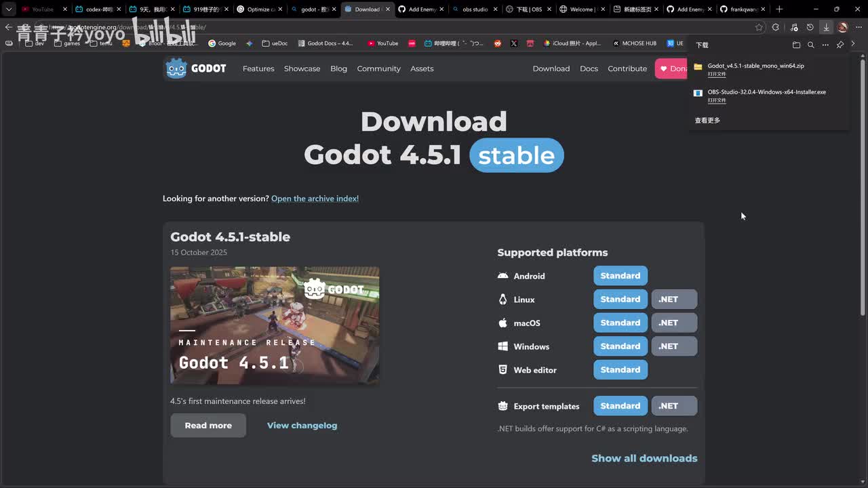The width and height of the screenshot is (868, 488).
Task: Expand the tab actions chevron menu
Action: [8, 9]
